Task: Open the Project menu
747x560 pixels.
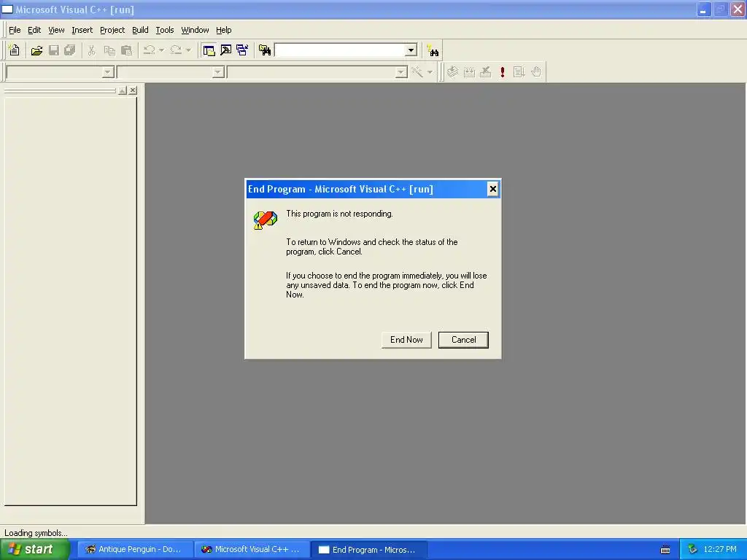Action: coord(112,30)
